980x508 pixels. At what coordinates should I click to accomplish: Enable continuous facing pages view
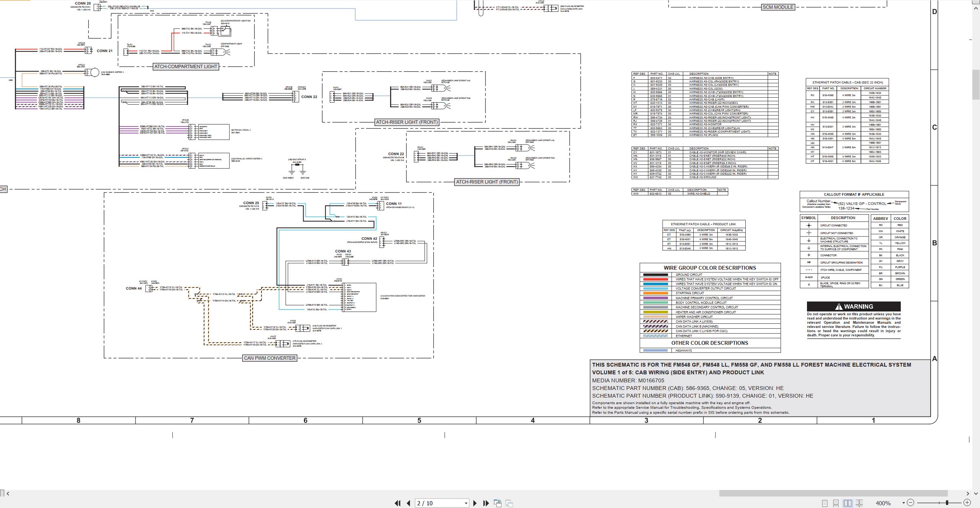(859, 503)
